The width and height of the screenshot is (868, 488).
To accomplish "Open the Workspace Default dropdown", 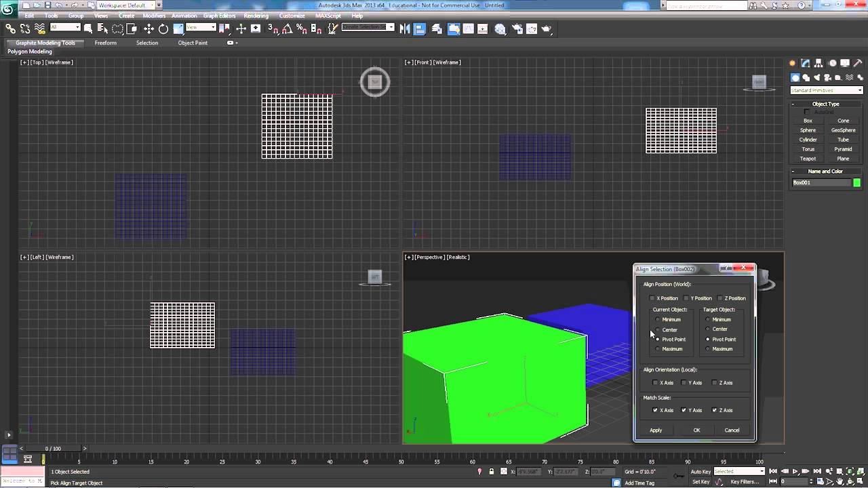I will tap(129, 5).
